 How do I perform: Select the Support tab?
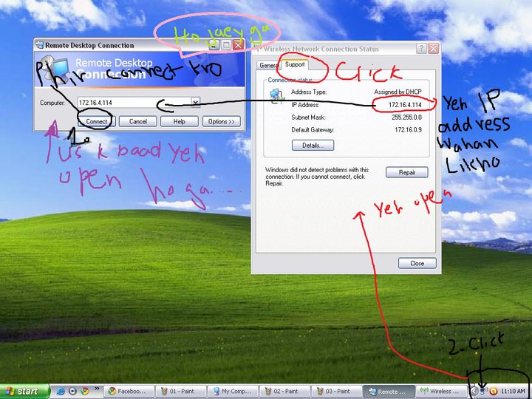pyautogui.click(x=294, y=65)
